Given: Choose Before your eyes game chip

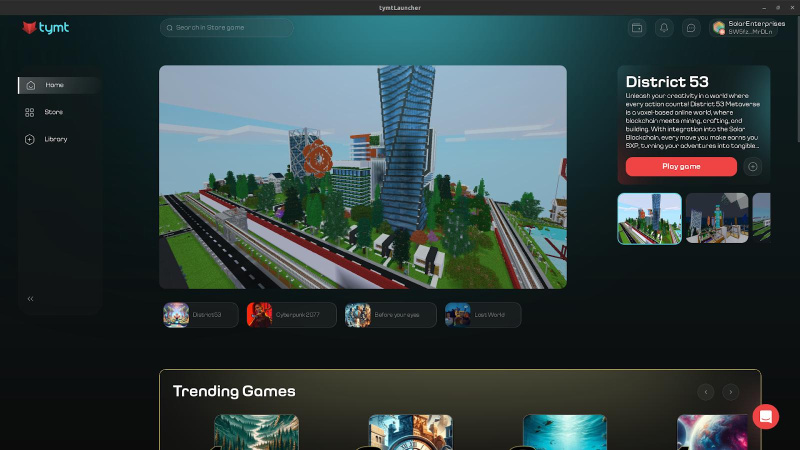Looking at the screenshot, I should pyautogui.click(x=390, y=315).
